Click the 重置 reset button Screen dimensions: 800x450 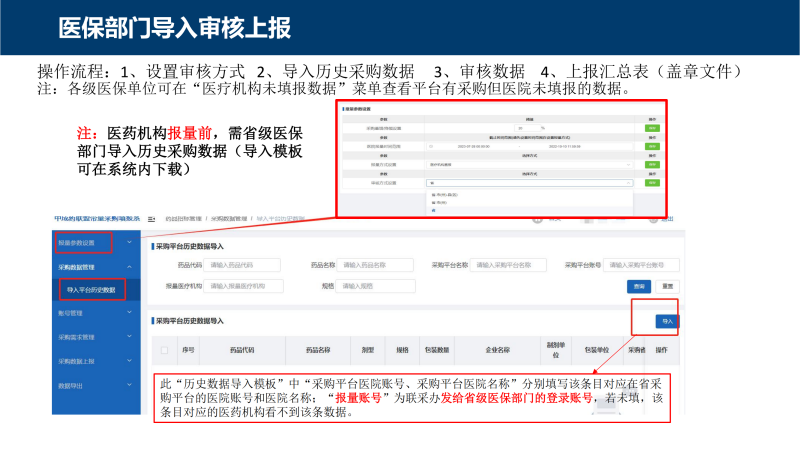[667, 286]
